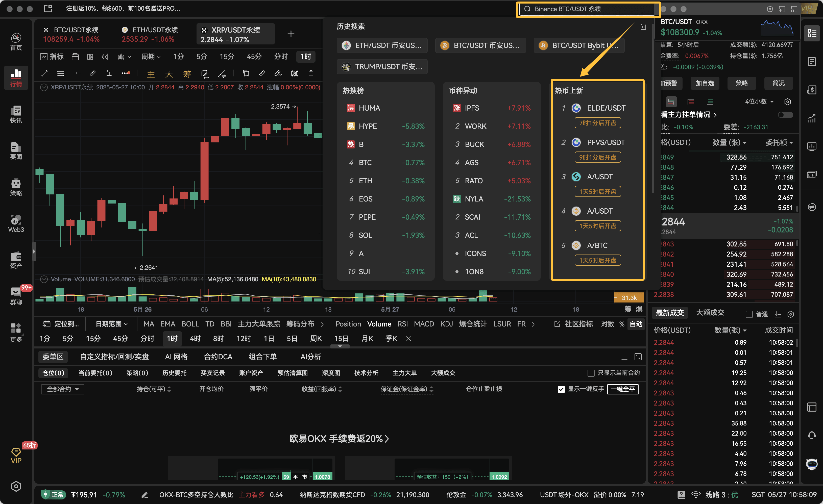Click the 筹 chip distribution tool
This screenshot has height=504, width=823.
pyautogui.click(x=187, y=74)
